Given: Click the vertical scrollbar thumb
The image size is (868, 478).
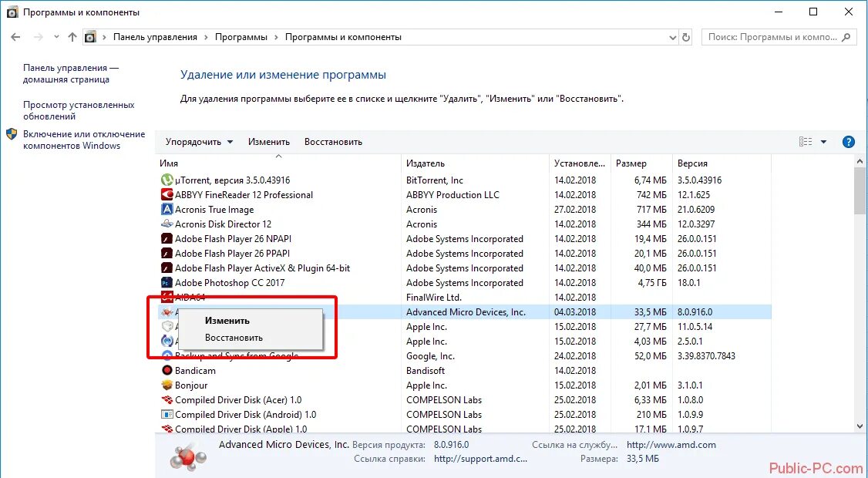Looking at the screenshot, I should [860, 190].
